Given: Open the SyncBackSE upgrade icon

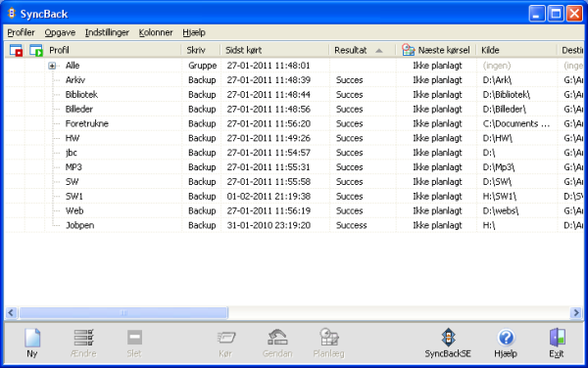Looking at the screenshot, I should [x=448, y=337].
